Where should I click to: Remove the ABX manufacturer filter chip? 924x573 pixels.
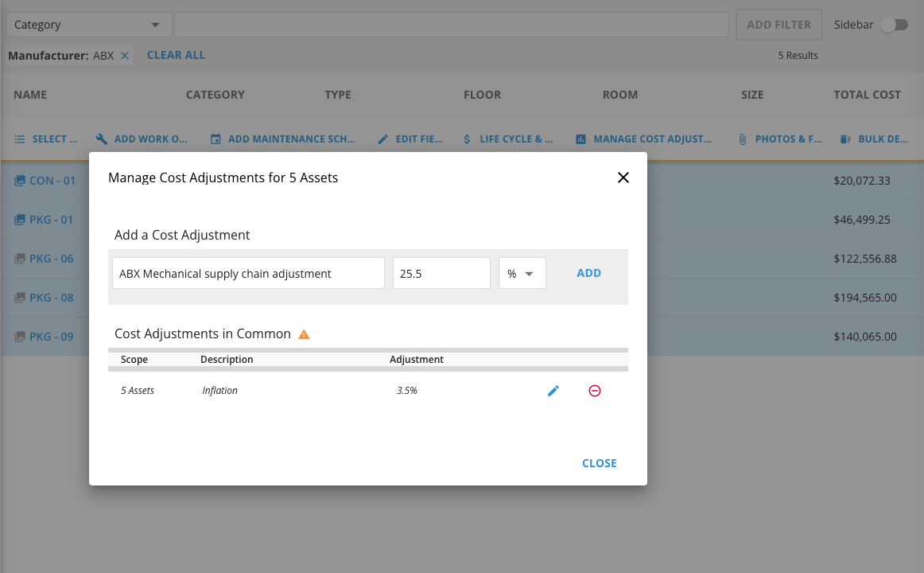pyautogui.click(x=125, y=56)
